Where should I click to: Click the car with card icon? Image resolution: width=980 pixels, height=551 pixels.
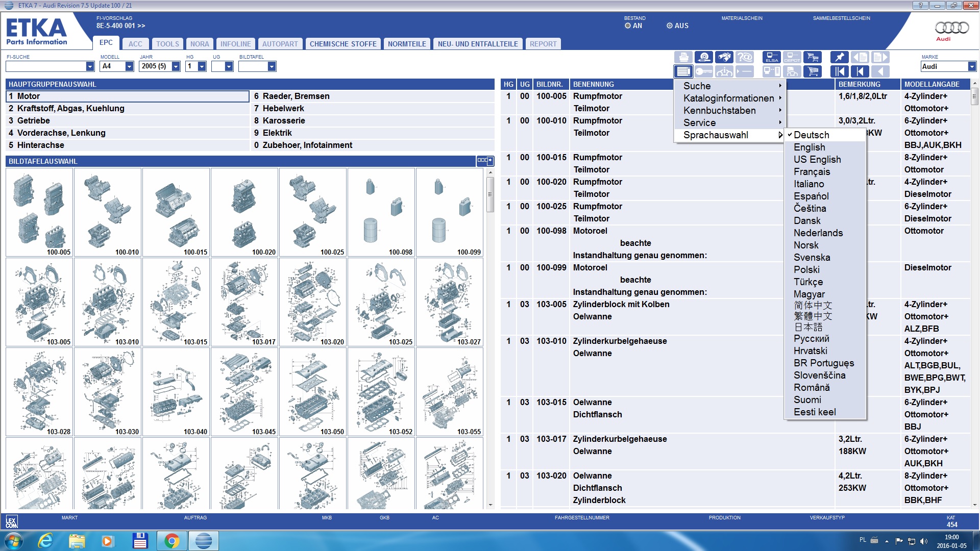pos(792,71)
